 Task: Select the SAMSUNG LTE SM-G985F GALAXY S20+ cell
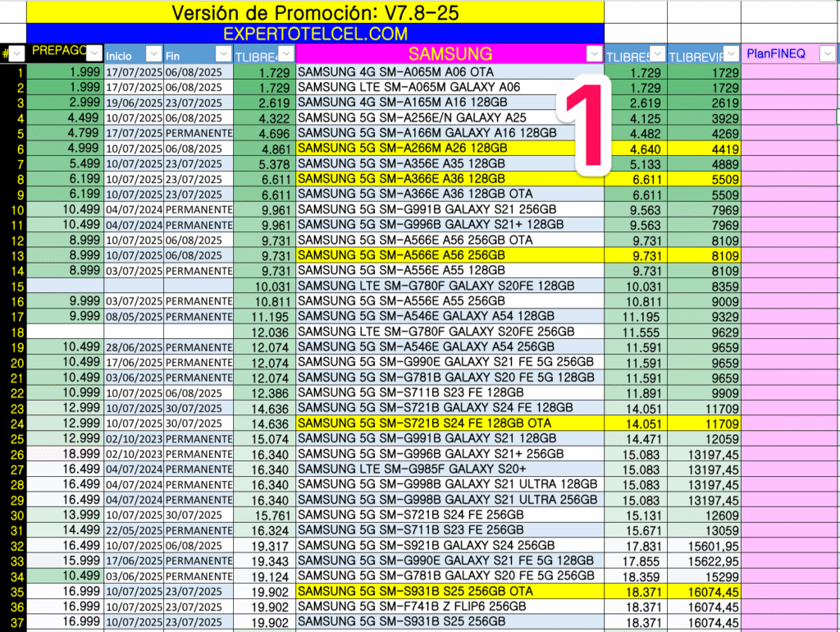450,469
